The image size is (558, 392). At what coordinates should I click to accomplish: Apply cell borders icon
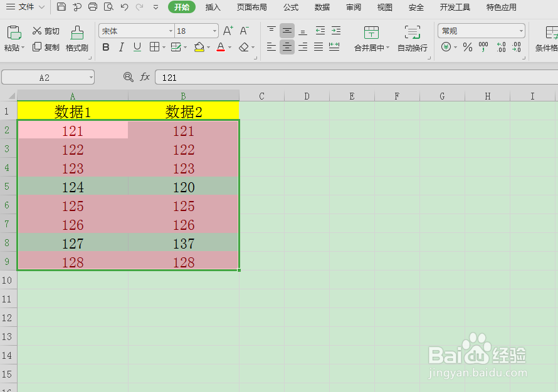[x=154, y=47]
